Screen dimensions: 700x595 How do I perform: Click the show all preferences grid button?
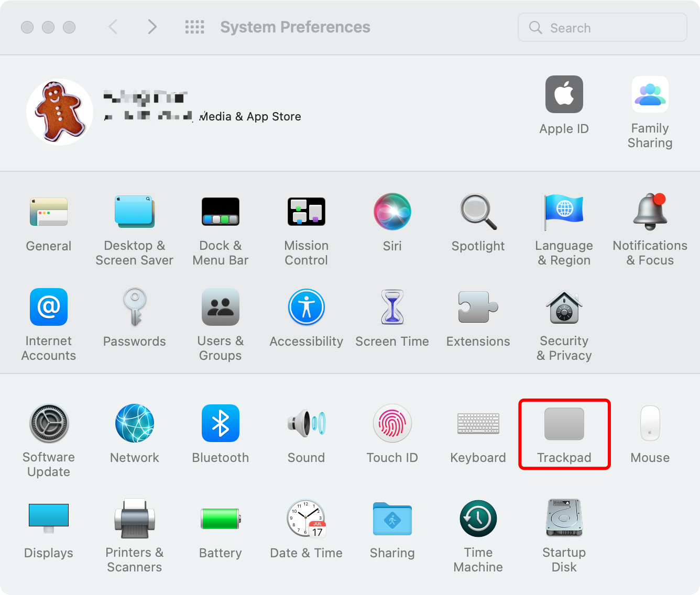[194, 27]
